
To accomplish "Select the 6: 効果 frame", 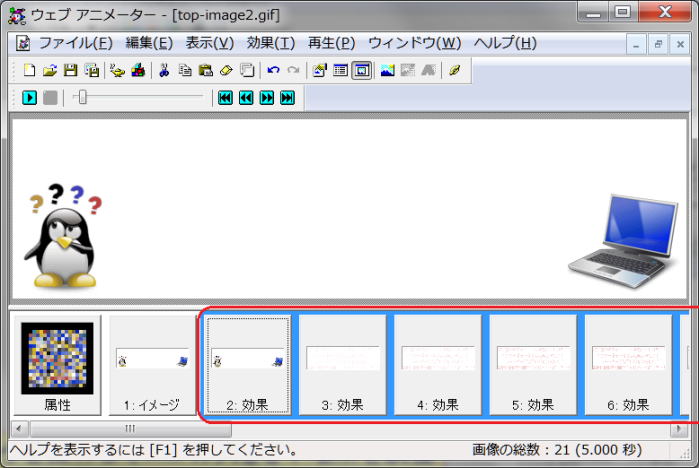I will [628, 365].
